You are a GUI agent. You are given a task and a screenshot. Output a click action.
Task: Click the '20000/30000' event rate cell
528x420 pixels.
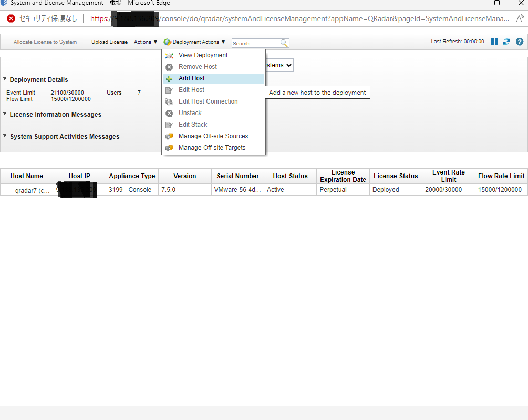(449, 190)
